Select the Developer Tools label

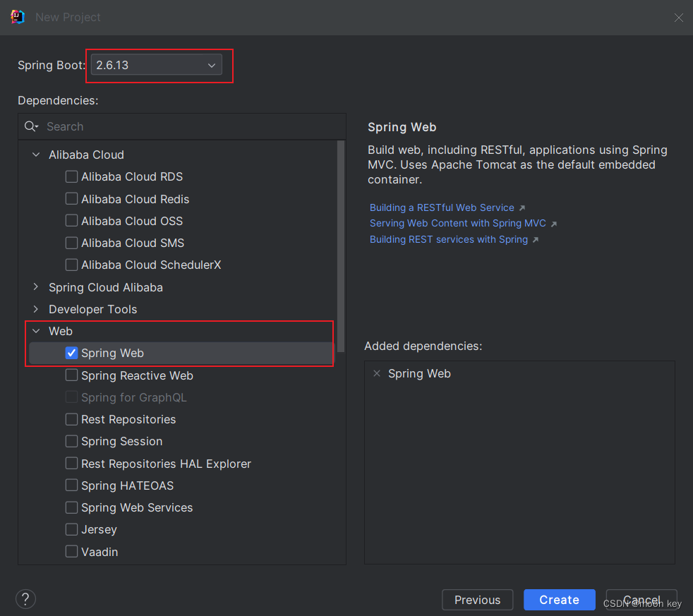point(93,309)
